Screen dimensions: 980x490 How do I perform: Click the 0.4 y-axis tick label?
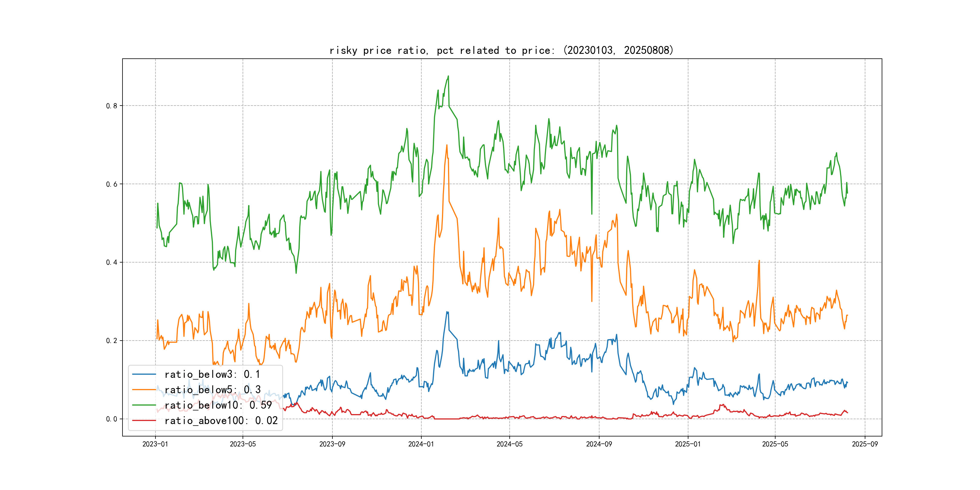(112, 262)
